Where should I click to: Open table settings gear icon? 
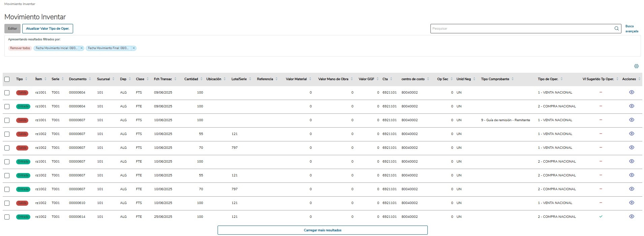click(636, 66)
